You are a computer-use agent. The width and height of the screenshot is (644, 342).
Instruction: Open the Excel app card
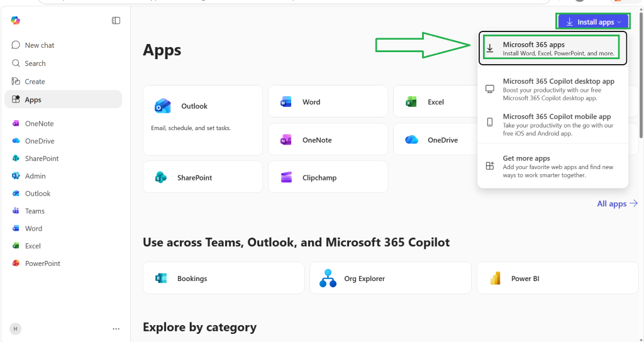pyautogui.click(x=435, y=101)
